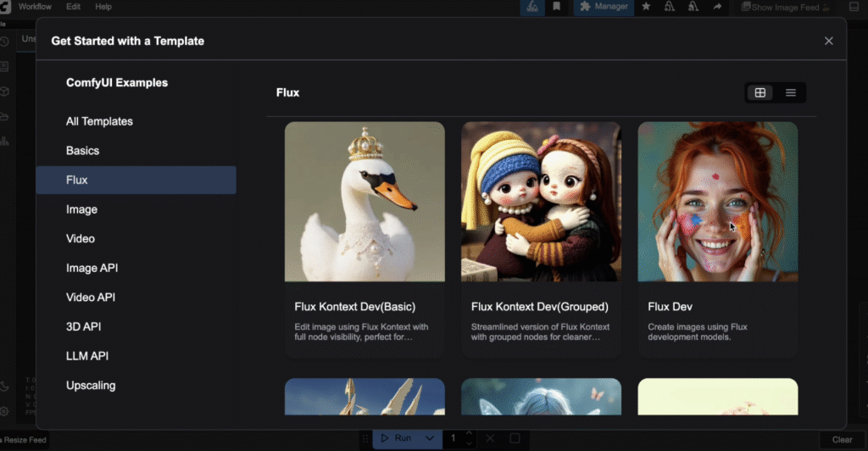Open the Workflow menu
Viewport: 868px width, 451px height.
[35, 7]
